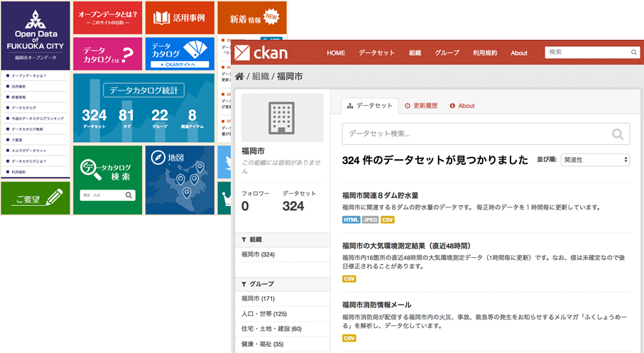644x353 pixels.
Task: Filter by 人口・世帯 (125) group
Action: [x=264, y=313]
